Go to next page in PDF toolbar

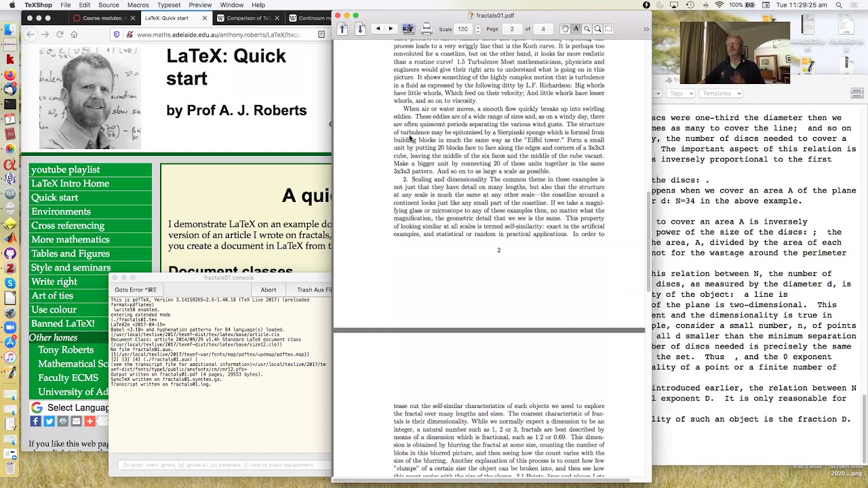360,29
